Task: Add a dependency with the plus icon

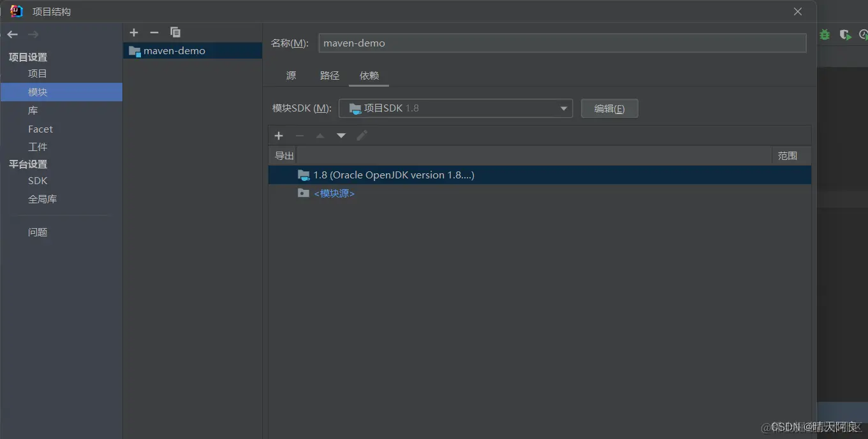Action: tap(279, 136)
